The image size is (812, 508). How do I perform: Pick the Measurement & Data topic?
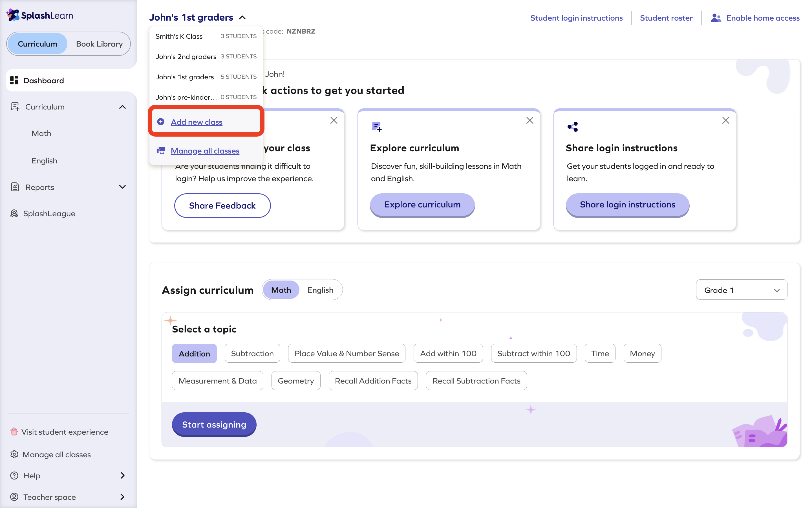click(x=217, y=381)
